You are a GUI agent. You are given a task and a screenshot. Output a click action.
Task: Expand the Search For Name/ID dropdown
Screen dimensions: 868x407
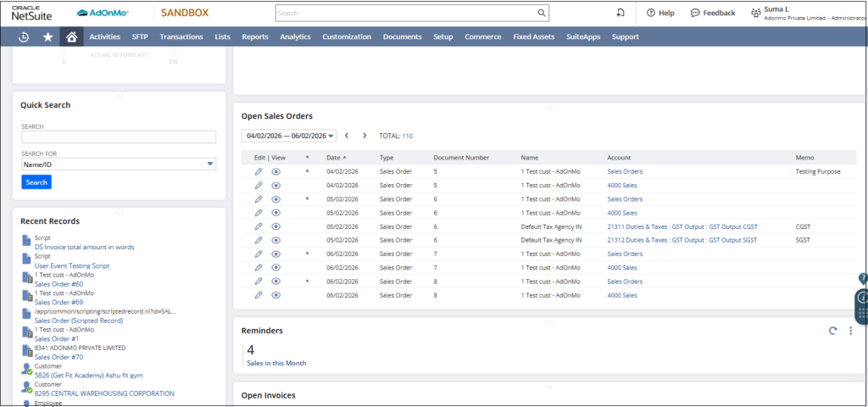coord(209,164)
